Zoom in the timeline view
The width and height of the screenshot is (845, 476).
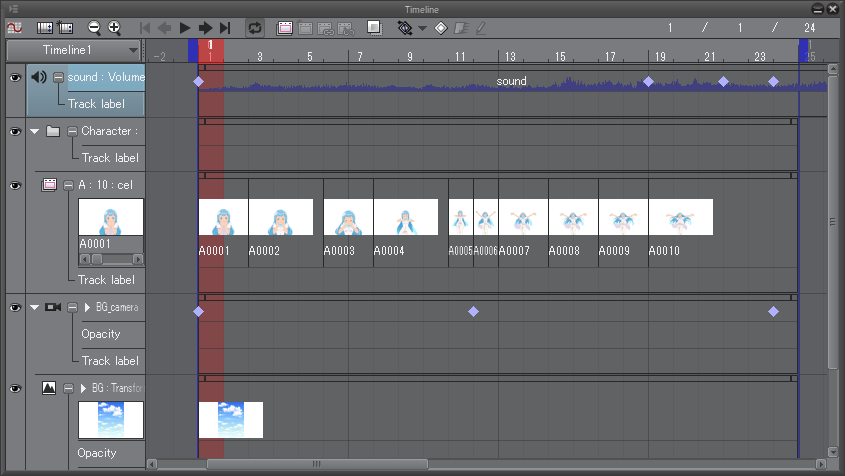114,28
